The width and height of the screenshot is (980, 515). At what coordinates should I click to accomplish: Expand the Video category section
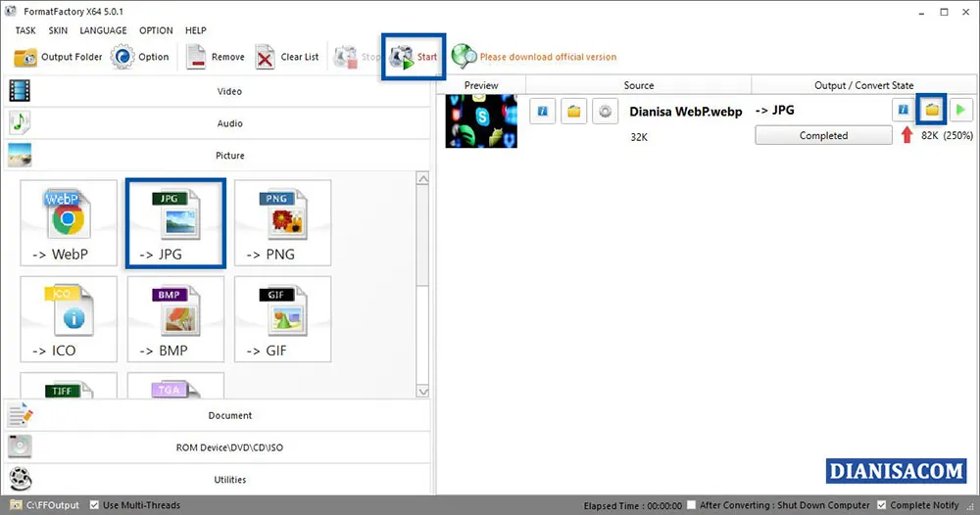point(217,91)
